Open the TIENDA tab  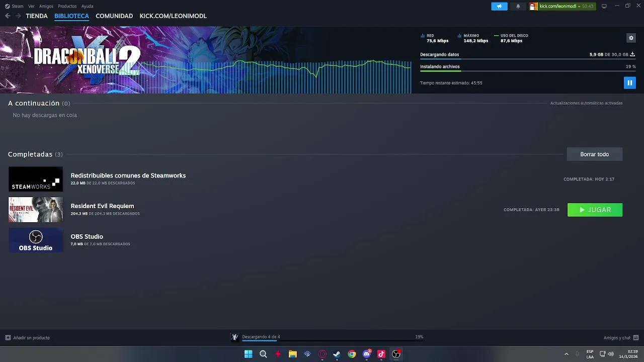(x=37, y=16)
